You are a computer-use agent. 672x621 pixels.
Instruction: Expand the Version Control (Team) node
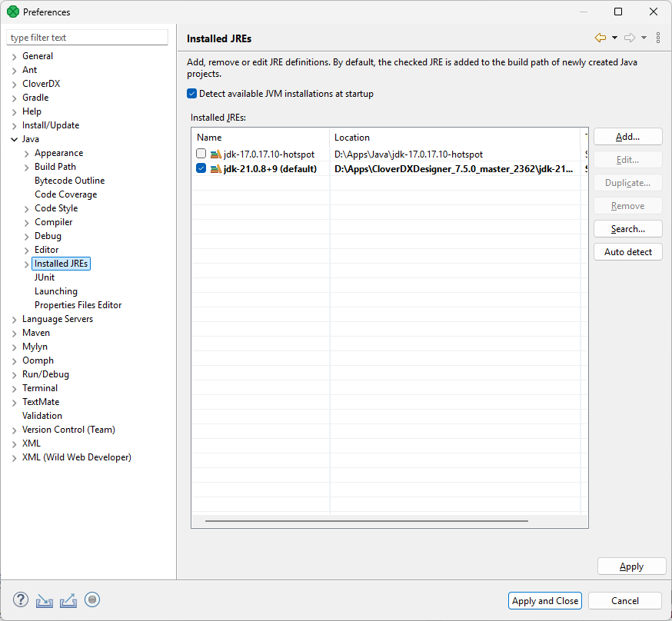click(14, 430)
